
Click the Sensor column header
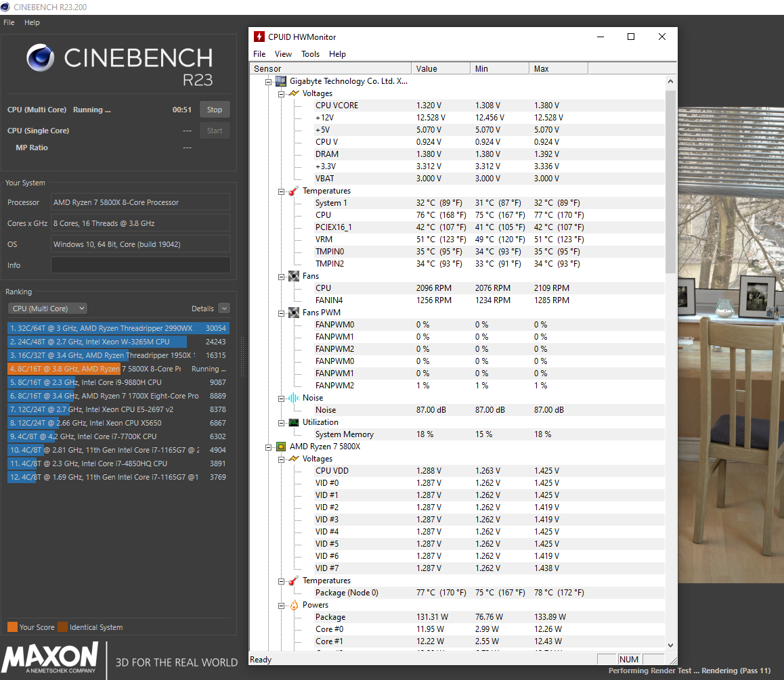[330, 68]
